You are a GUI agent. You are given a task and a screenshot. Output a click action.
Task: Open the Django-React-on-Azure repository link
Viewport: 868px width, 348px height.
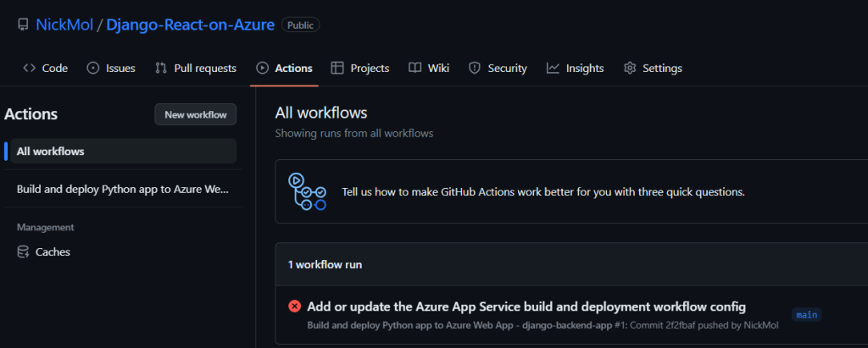pos(191,25)
